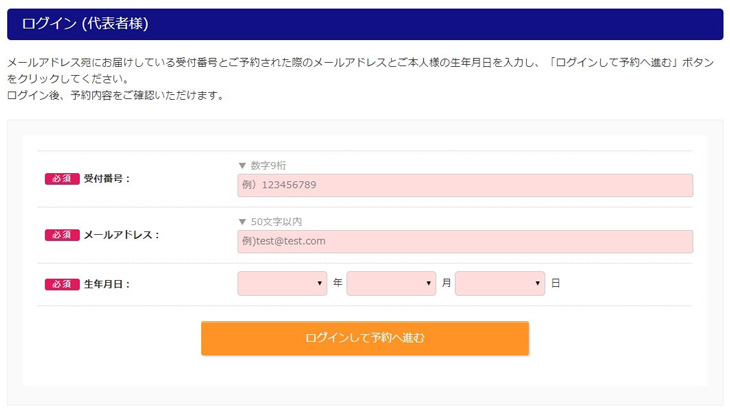
Task: Click the instruction paragraph above the form
Action: pos(360,78)
